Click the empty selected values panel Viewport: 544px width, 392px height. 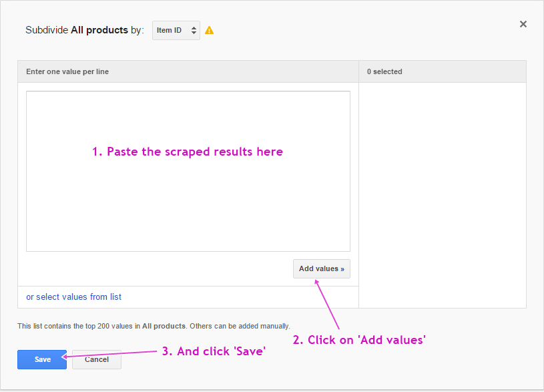(x=442, y=194)
